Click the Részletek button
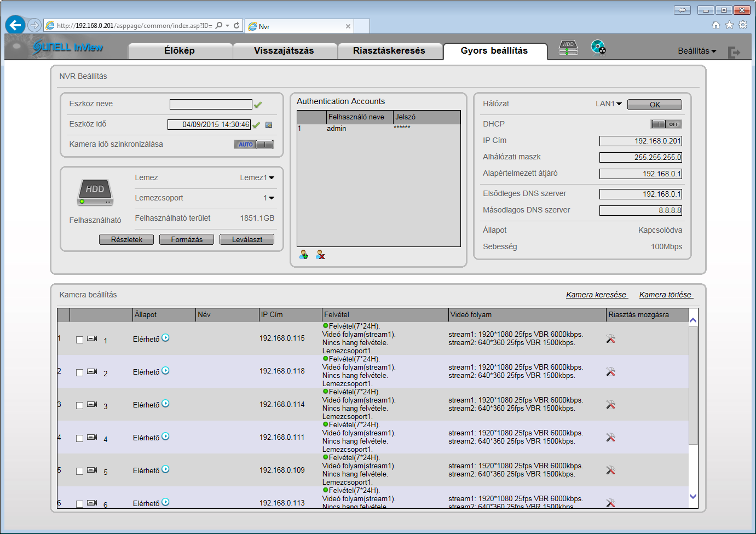 [x=126, y=239]
